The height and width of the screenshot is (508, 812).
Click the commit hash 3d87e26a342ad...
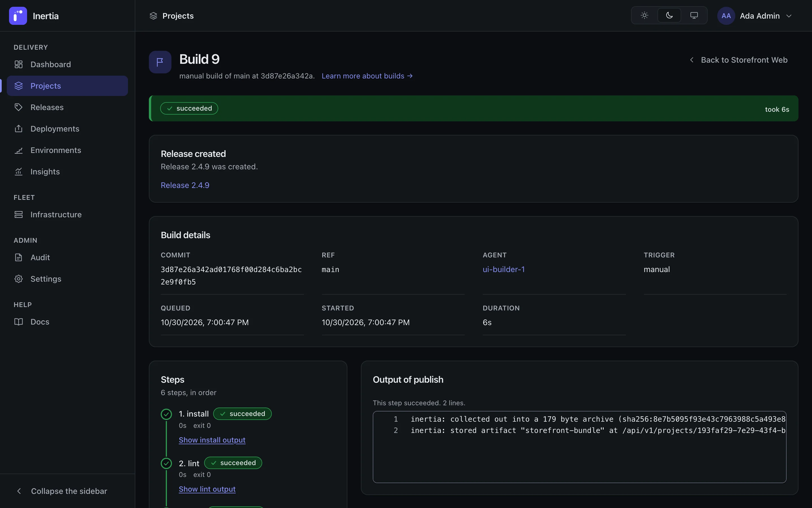[231, 275]
